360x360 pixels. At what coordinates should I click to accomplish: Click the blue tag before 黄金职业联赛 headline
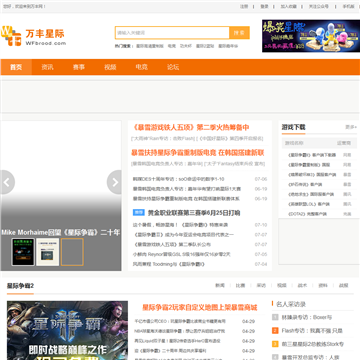[139, 212]
